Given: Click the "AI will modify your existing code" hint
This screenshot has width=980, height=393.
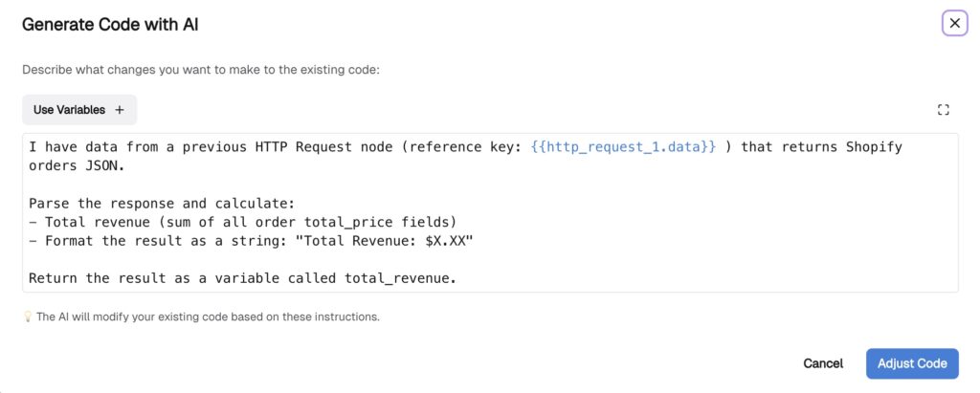Looking at the screenshot, I should coord(208,317).
